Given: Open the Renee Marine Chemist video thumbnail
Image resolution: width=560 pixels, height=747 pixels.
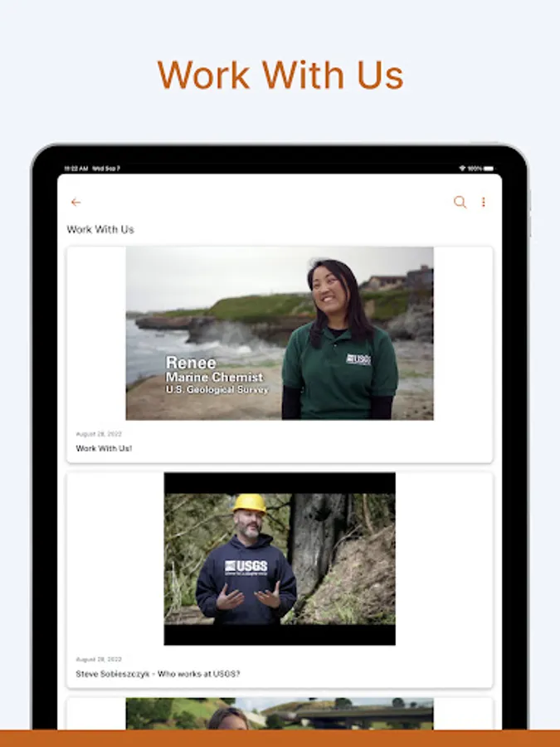Looking at the screenshot, I should pos(280,333).
